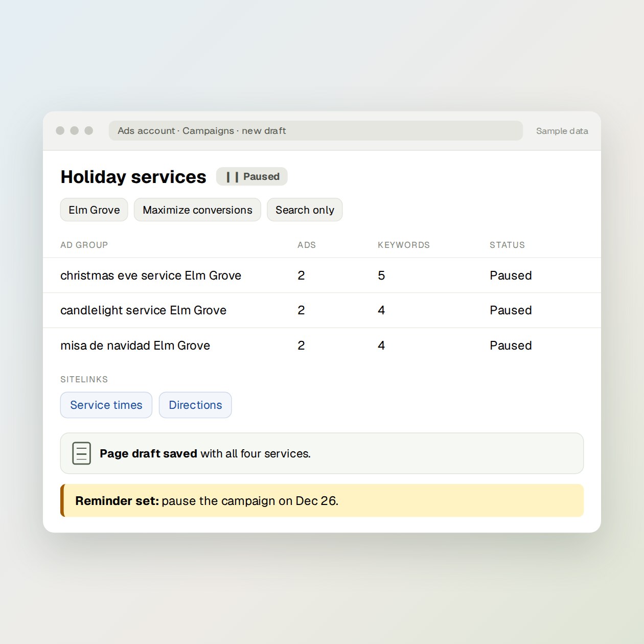Click the Page draft saved notice text
Viewport: 644px width, 644px height.
click(x=205, y=453)
